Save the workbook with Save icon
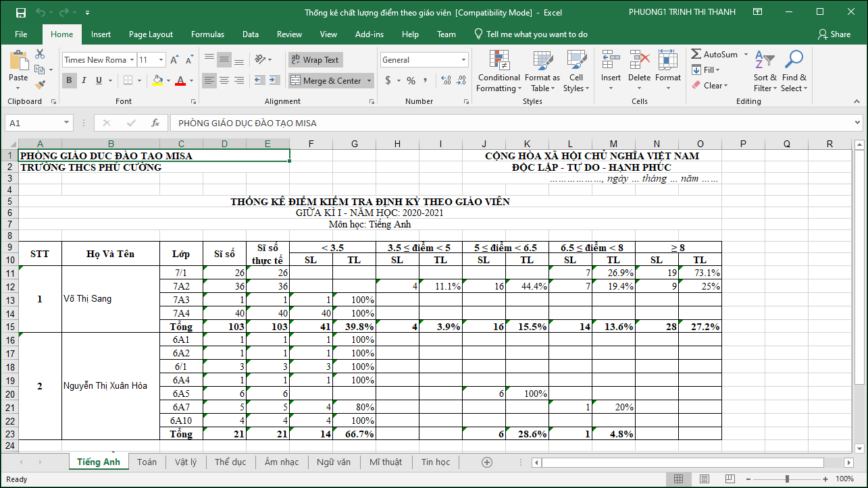This screenshot has height=488, width=868. (x=20, y=12)
